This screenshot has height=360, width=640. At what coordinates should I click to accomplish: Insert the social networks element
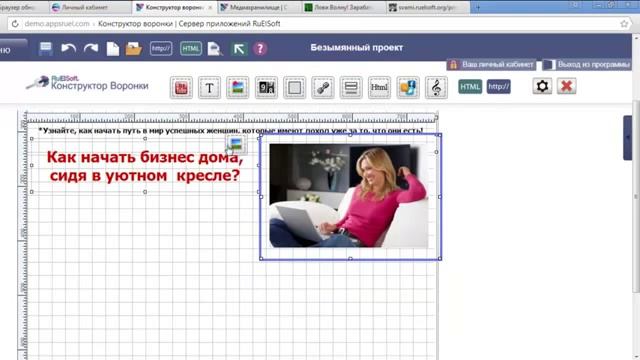coord(408,87)
